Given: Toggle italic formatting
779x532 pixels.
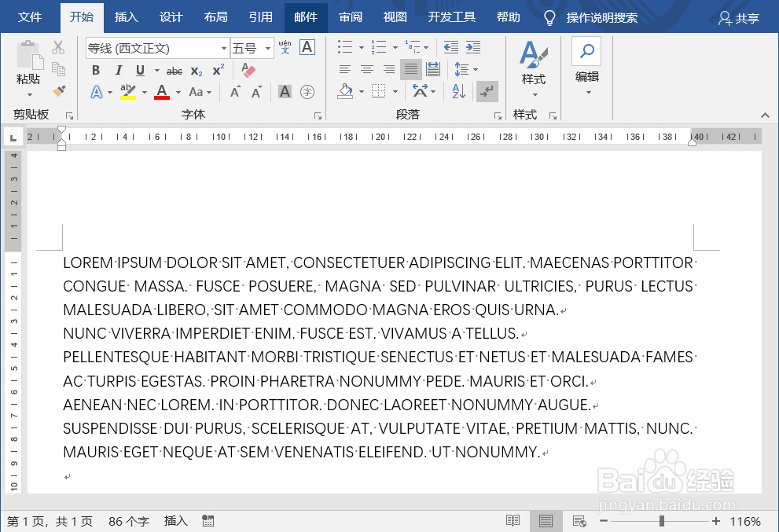Looking at the screenshot, I should pyautogui.click(x=118, y=71).
